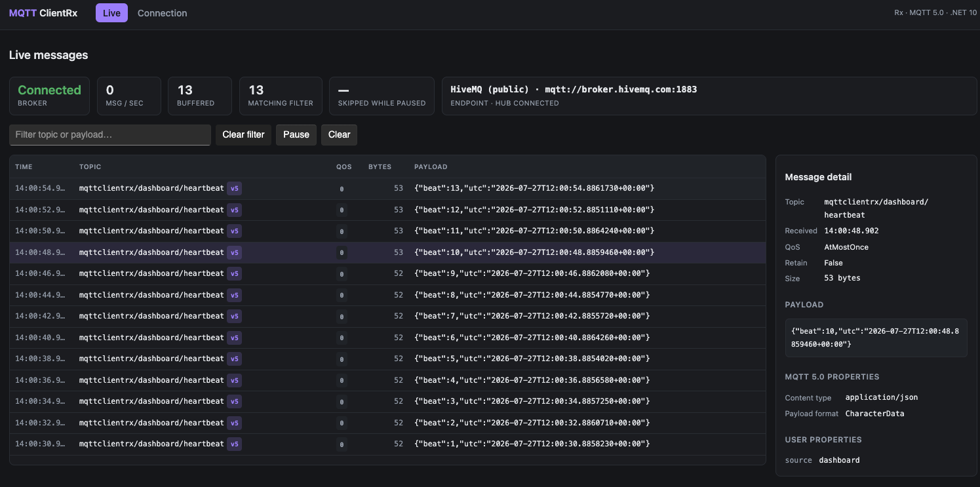The height and width of the screenshot is (487, 980).
Task: Click the payload box in Message detail
Action: pyautogui.click(x=876, y=338)
